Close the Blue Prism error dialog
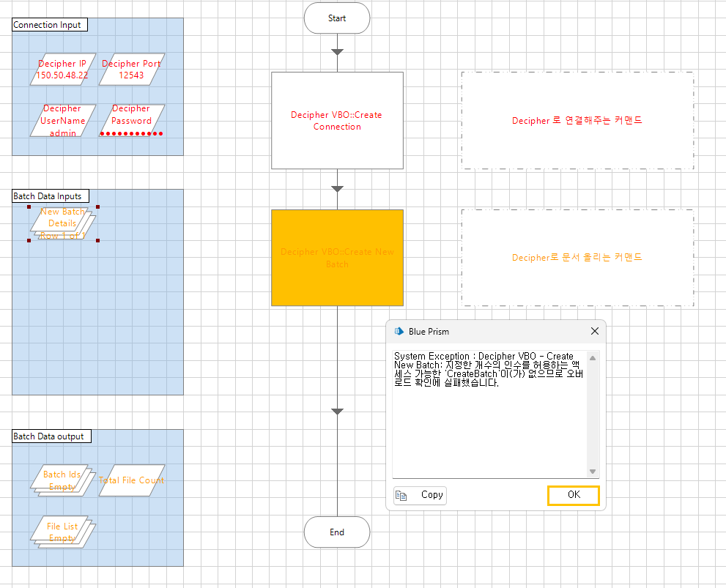This screenshot has height=588, width=726. 595,331
